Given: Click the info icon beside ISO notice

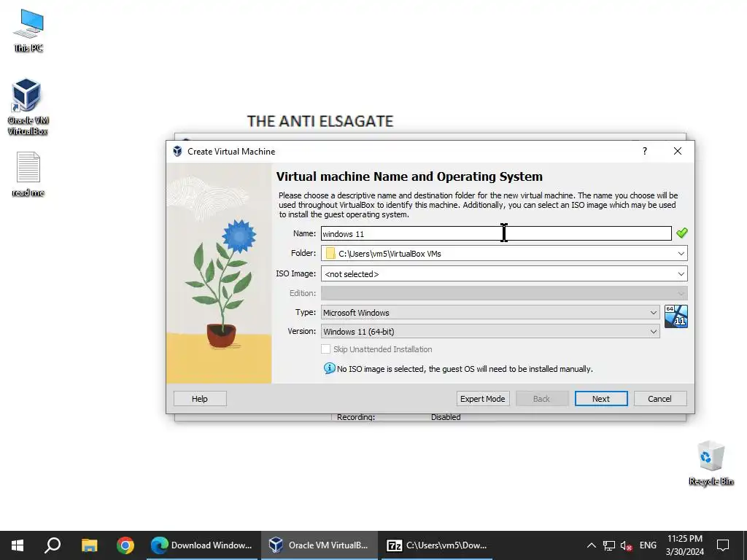Looking at the screenshot, I should (x=329, y=368).
